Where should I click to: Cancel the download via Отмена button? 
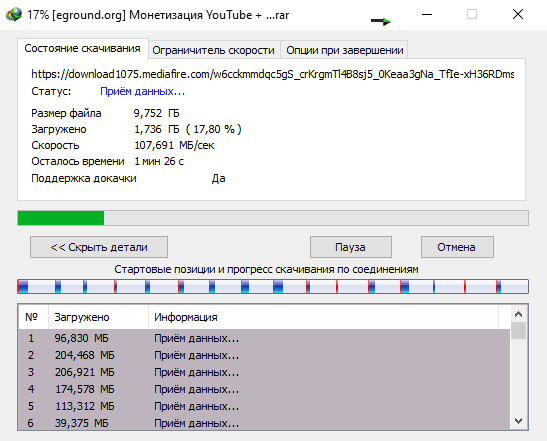(457, 247)
